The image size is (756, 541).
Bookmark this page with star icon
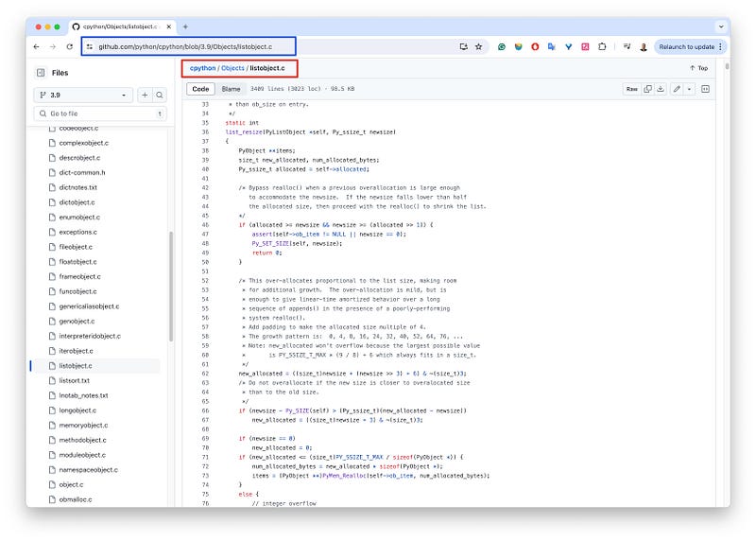(x=478, y=46)
